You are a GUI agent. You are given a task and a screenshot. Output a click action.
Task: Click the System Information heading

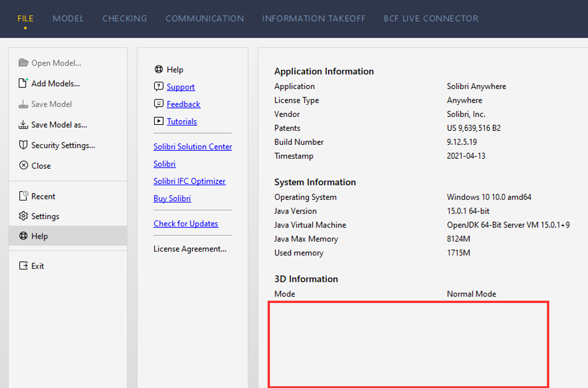coord(315,182)
